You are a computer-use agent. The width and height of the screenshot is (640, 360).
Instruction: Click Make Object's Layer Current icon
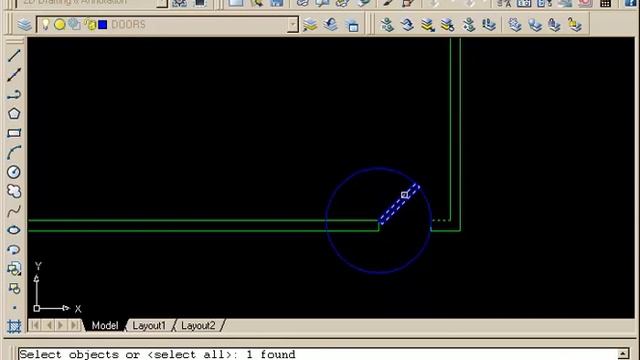tap(310, 25)
